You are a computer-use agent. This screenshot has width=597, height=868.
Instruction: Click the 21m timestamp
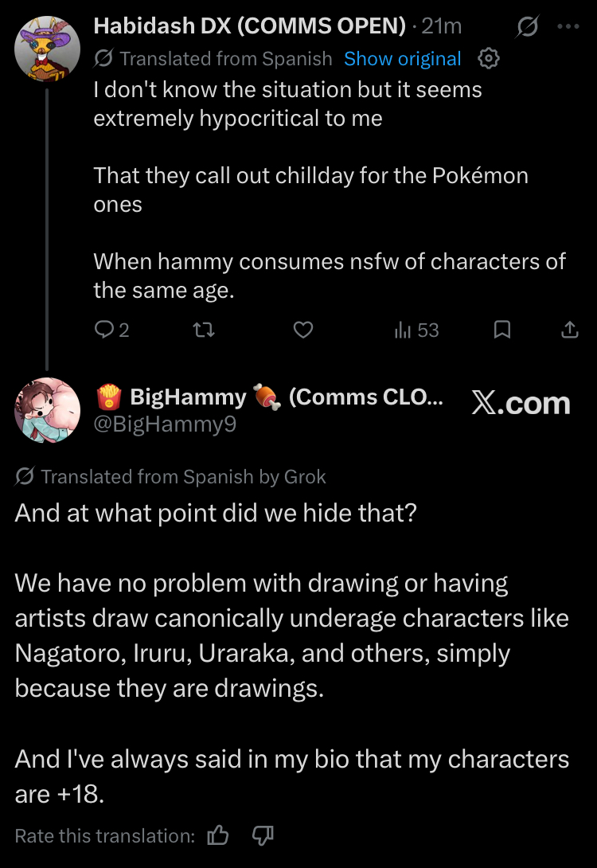[x=442, y=26]
